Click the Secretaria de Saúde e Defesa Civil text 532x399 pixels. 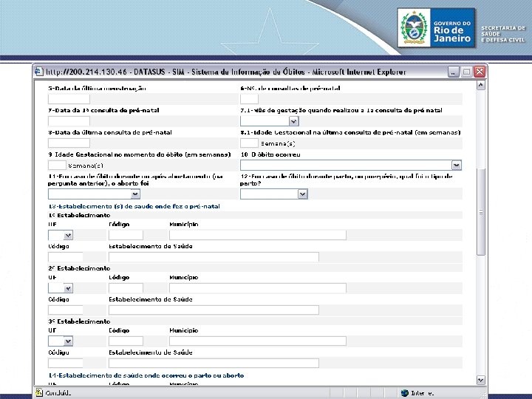point(503,33)
